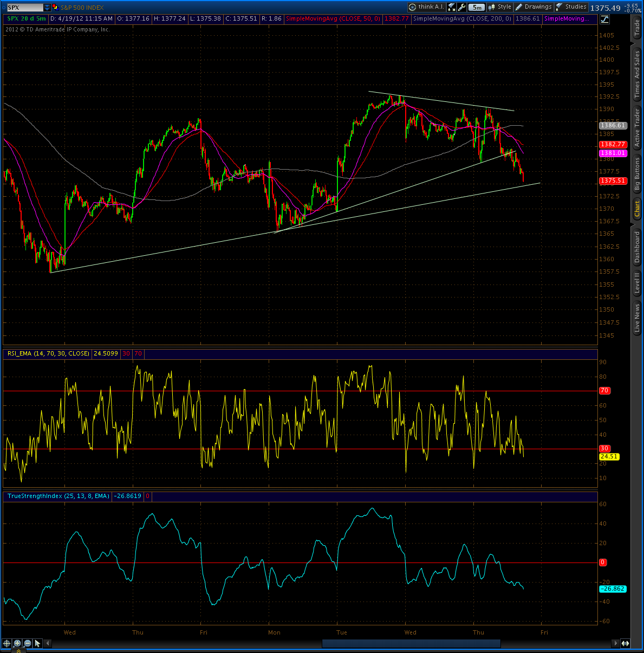Switch to the Dashboard side tab

point(637,247)
